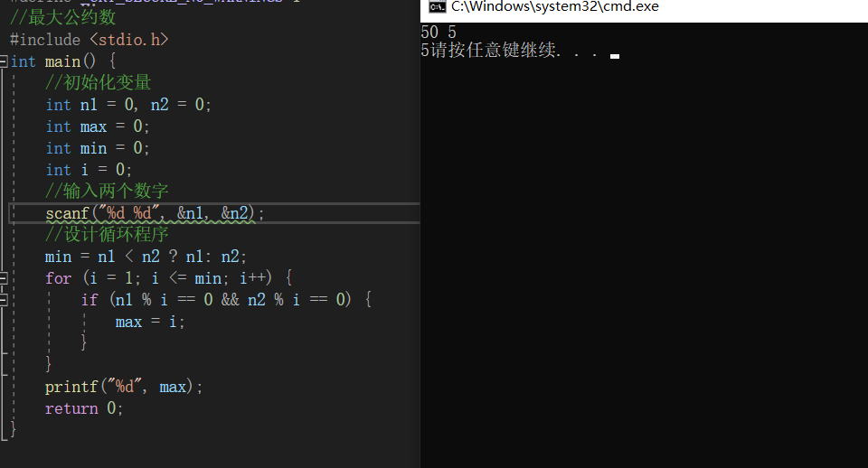Click the scanf call with warning underline

pyautogui.click(x=155, y=213)
